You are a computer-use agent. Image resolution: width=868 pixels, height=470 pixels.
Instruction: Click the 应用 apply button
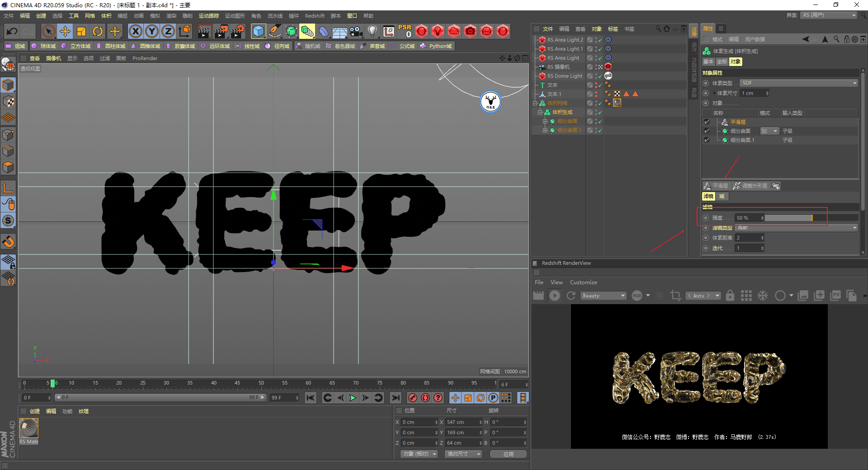[509, 454]
